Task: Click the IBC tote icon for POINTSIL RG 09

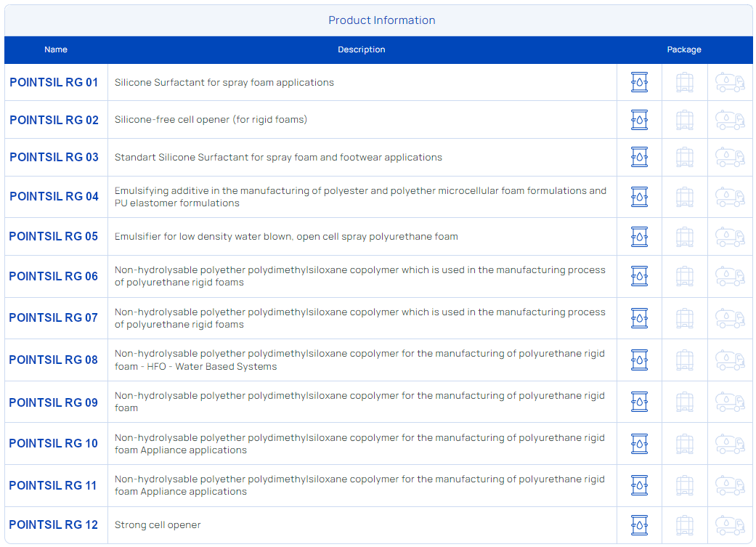Action: click(x=684, y=402)
